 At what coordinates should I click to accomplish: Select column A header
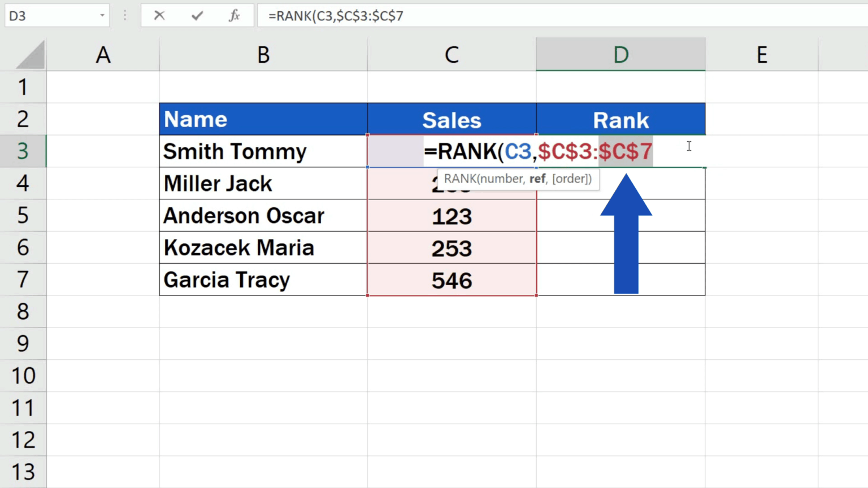(x=103, y=54)
